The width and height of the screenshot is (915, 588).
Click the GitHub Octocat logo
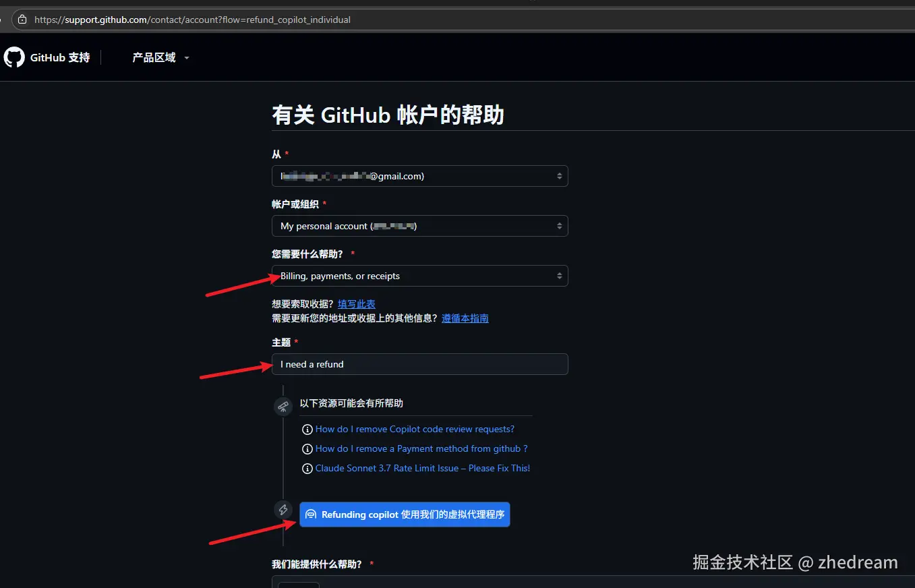point(14,57)
